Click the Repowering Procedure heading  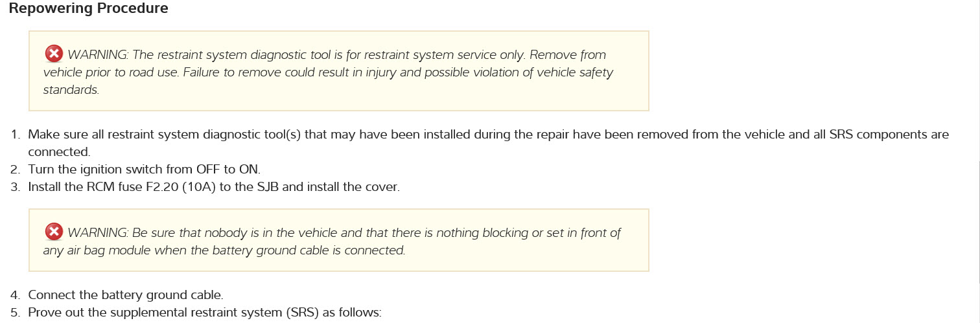click(88, 9)
